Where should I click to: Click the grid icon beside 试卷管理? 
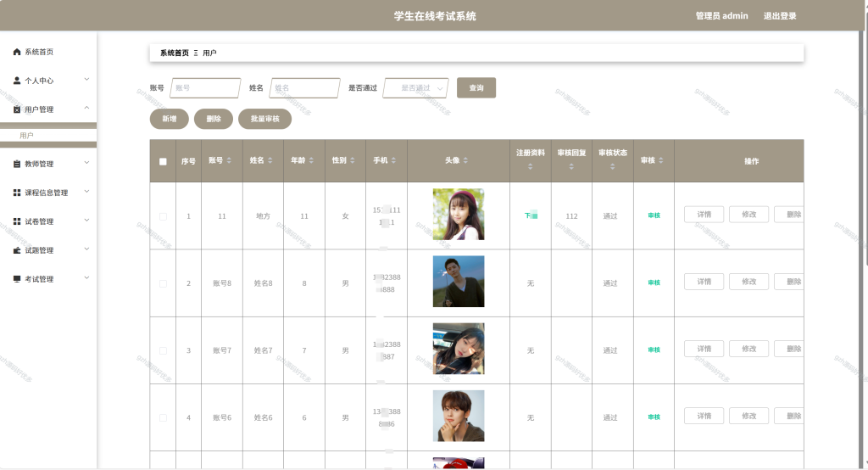tap(17, 221)
